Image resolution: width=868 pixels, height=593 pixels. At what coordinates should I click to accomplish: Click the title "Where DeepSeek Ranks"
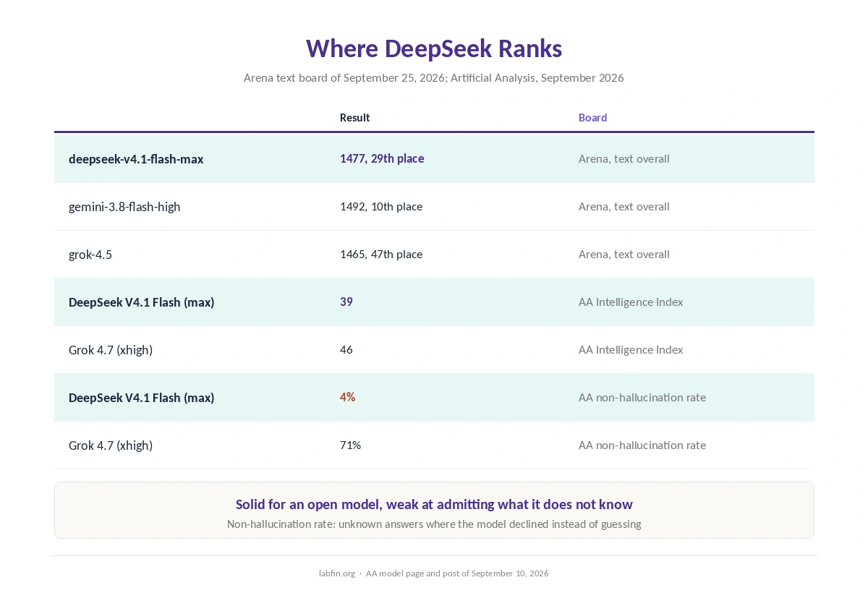pyautogui.click(x=434, y=48)
